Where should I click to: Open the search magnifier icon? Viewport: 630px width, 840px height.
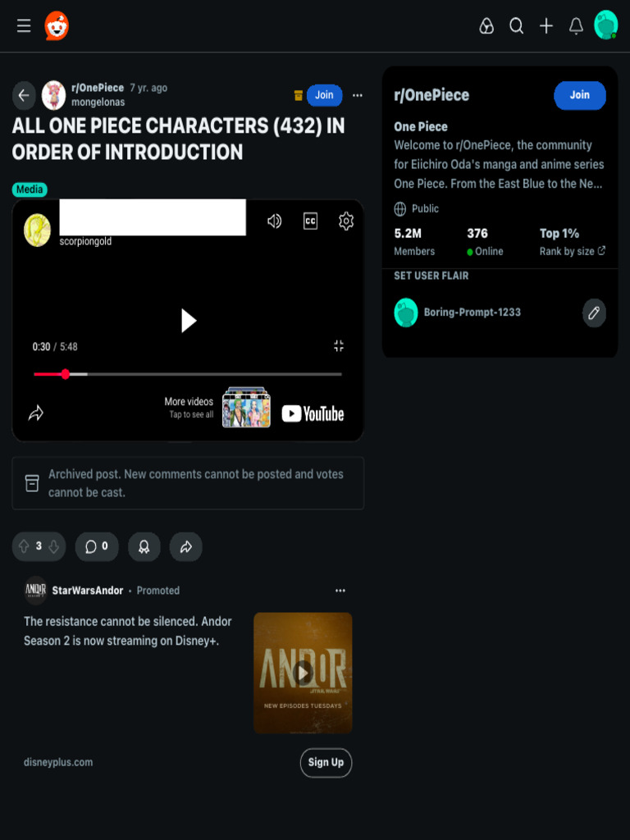point(516,25)
